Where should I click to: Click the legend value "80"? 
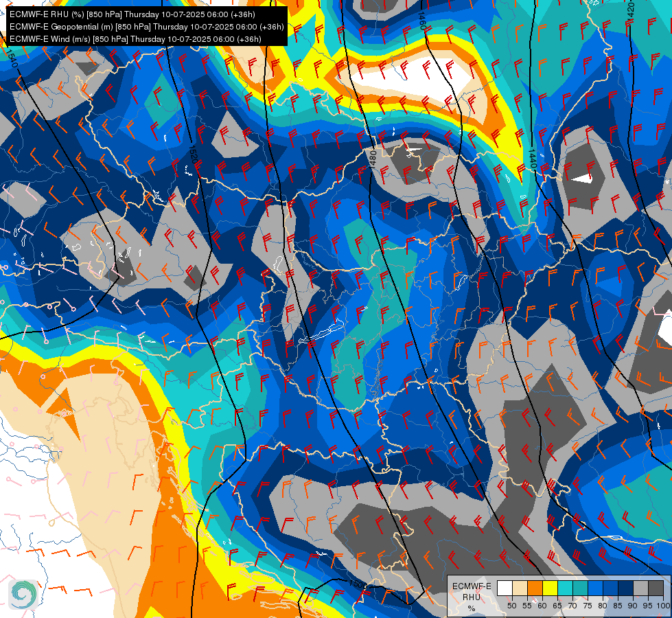click(603, 606)
